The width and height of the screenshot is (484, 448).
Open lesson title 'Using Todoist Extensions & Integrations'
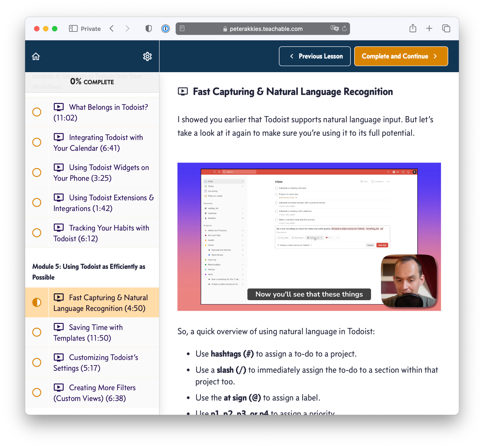[x=104, y=203]
